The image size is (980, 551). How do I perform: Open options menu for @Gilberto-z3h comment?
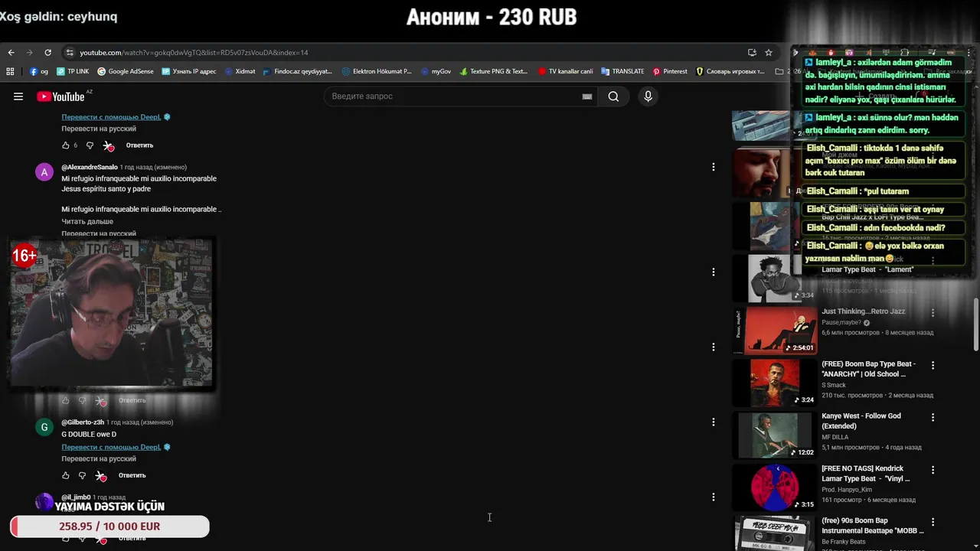point(714,422)
